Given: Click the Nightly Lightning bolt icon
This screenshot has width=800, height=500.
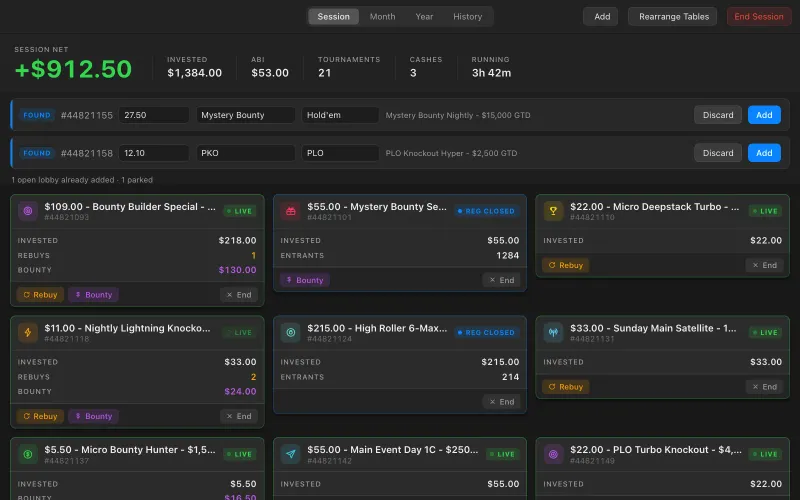Looking at the screenshot, I should [28, 332].
